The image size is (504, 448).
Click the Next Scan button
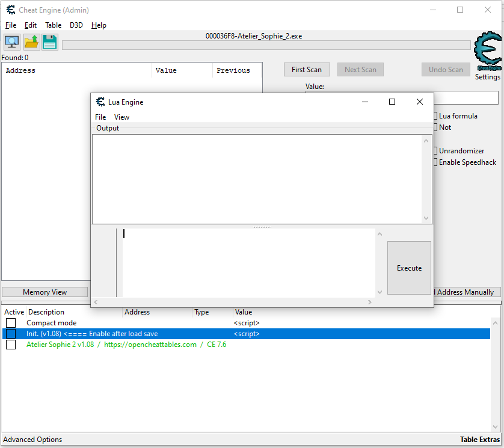point(360,70)
